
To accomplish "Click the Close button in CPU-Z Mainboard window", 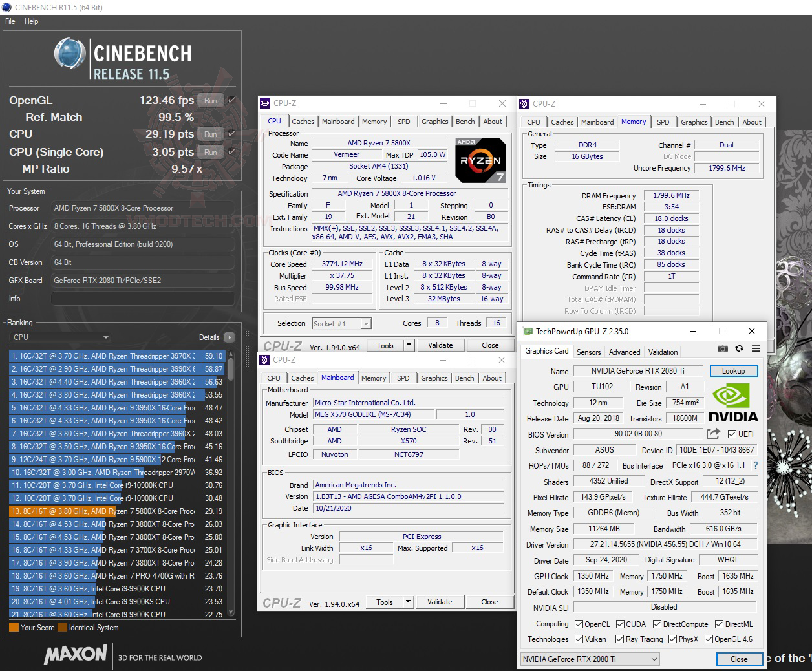I will point(489,602).
